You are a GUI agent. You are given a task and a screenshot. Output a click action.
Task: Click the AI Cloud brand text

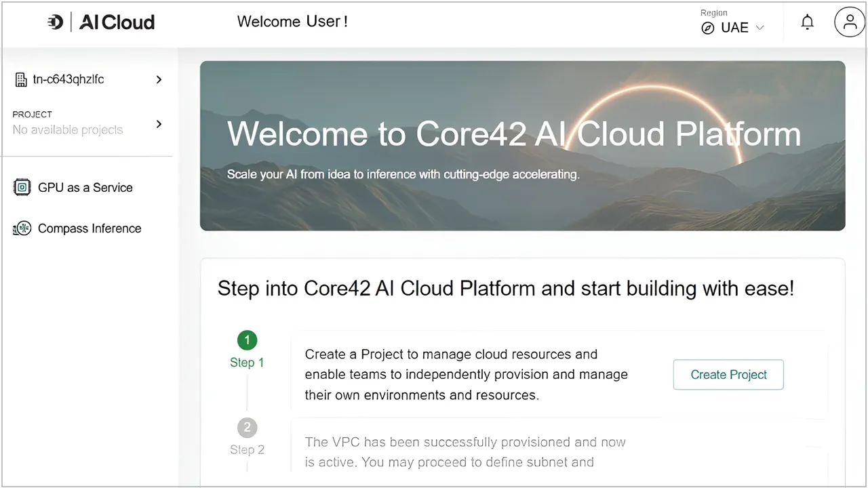(x=117, y=22)
